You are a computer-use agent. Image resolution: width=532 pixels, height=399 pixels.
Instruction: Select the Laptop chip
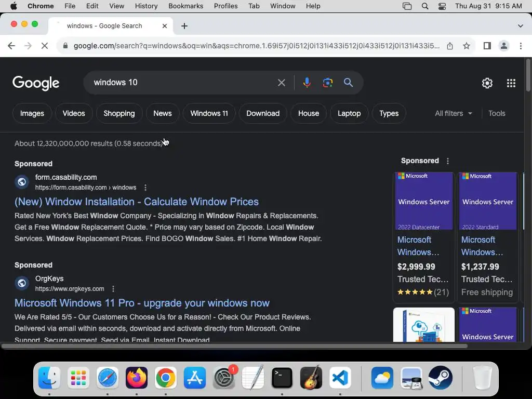click(349, 113)
